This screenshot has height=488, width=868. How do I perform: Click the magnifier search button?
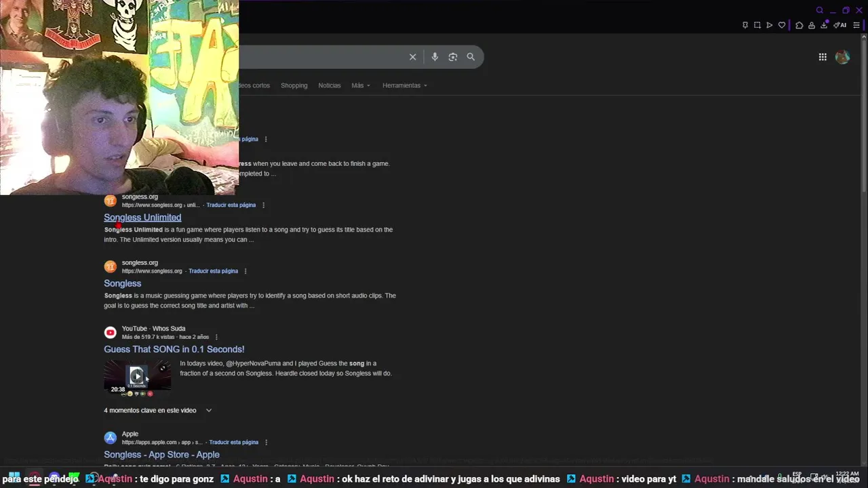[x=471, y=57]
